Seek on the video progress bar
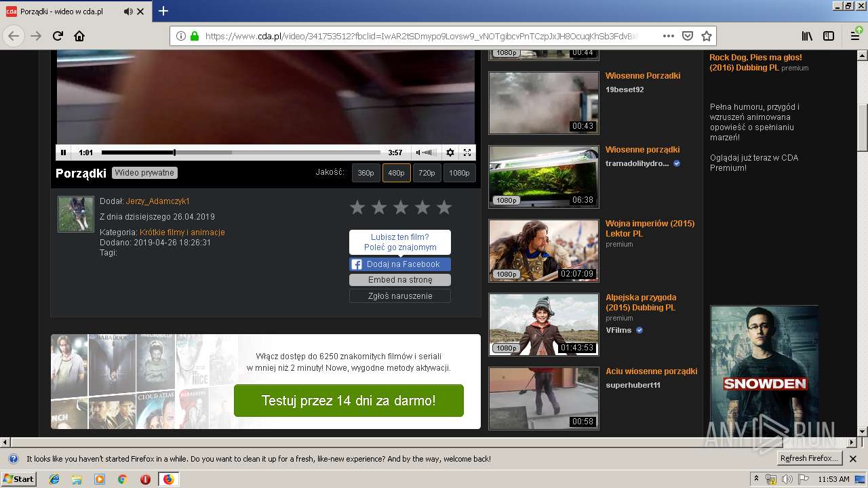This screenshot has height=488, width=868. (241, 152)
